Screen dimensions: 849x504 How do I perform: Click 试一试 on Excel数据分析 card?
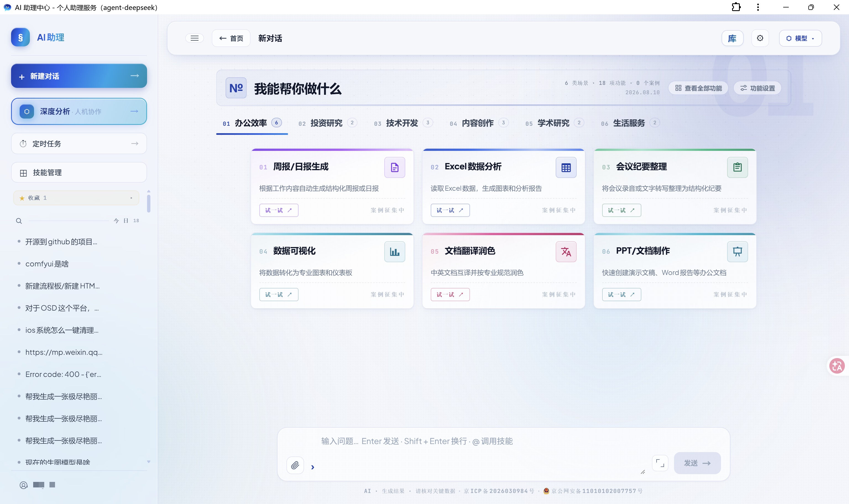[450, 210]
